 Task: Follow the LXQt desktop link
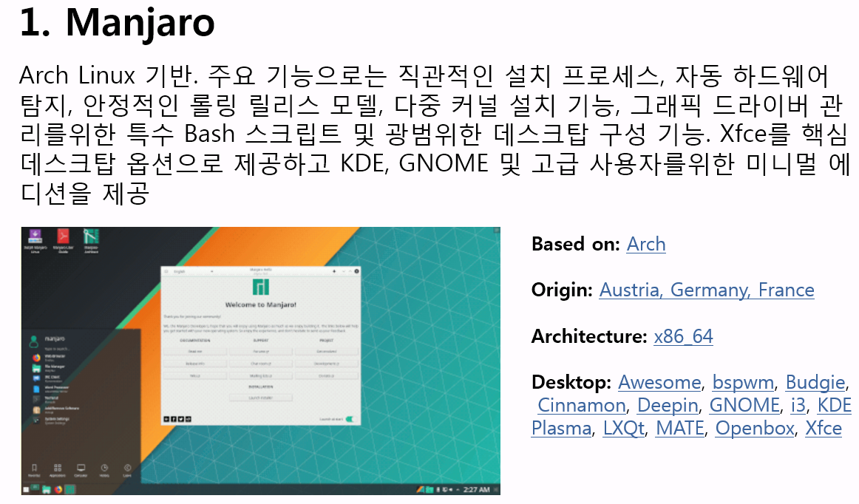(x=624, y=429)
